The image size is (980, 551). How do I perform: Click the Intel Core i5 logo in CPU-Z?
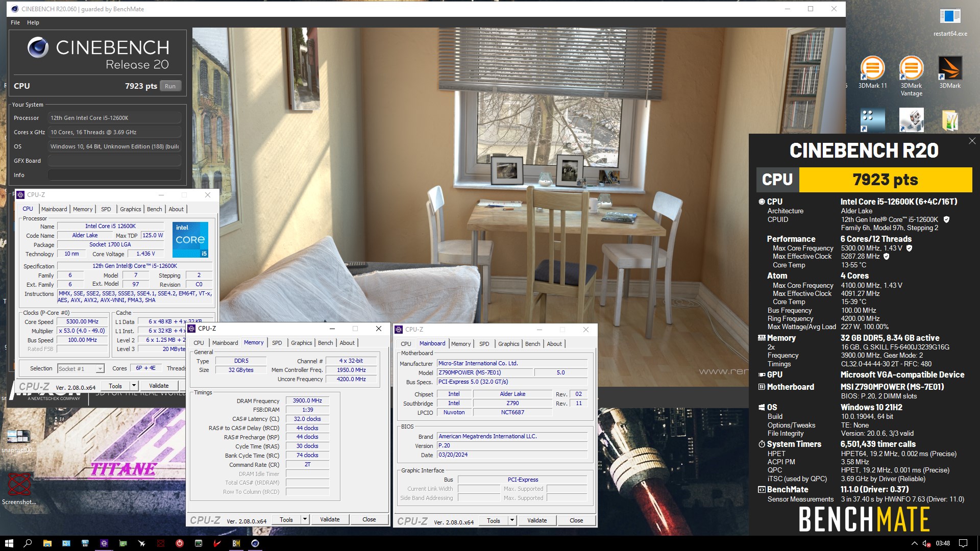(190, 239)
